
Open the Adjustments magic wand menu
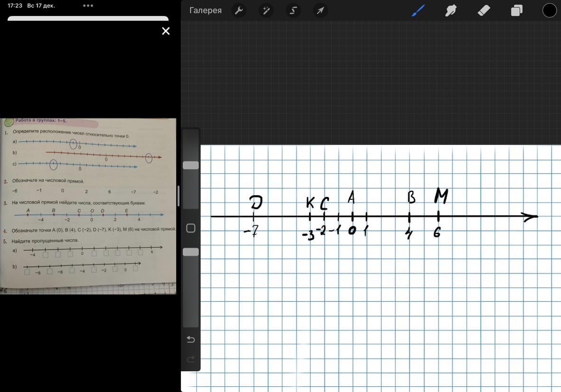266,10
